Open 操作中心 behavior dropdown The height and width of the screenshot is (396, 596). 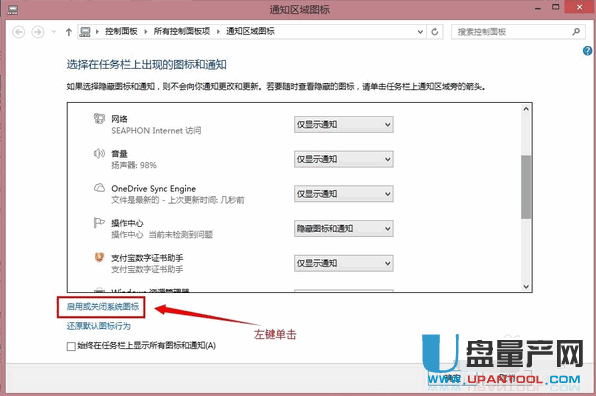pos(344,229)
